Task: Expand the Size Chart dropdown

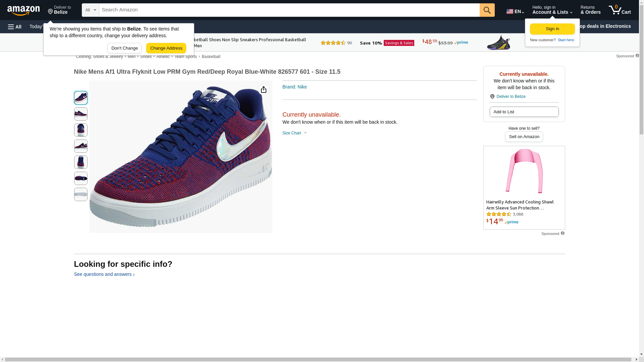Action: [294, 133]
